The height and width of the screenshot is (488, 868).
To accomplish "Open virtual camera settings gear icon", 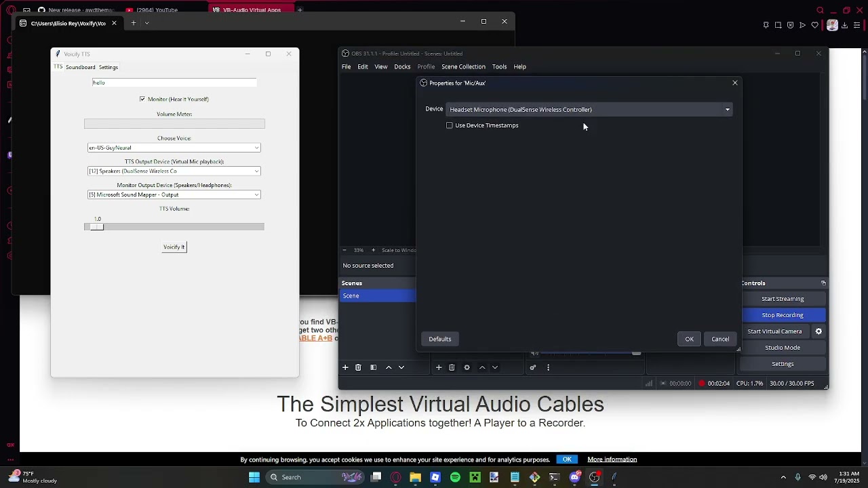I will [x=818, y=331].
